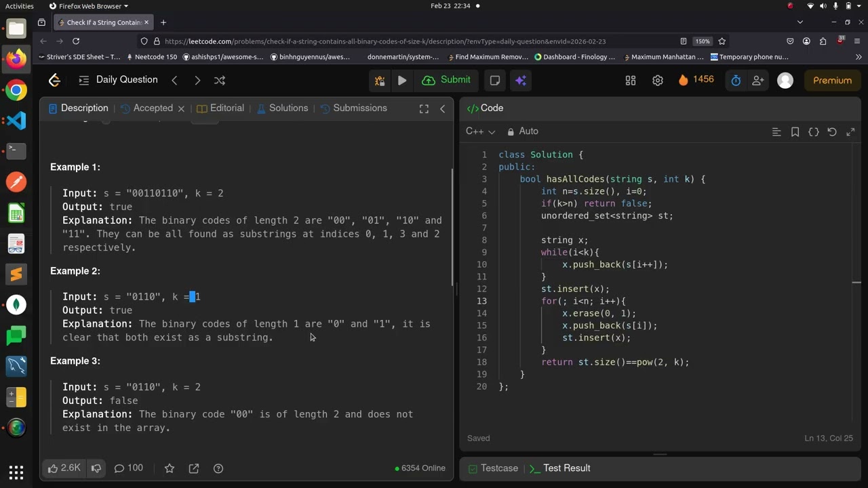Open the Firefox Web Browser app menu
This screenshot has height=488, width=868.
pos(88,6)
